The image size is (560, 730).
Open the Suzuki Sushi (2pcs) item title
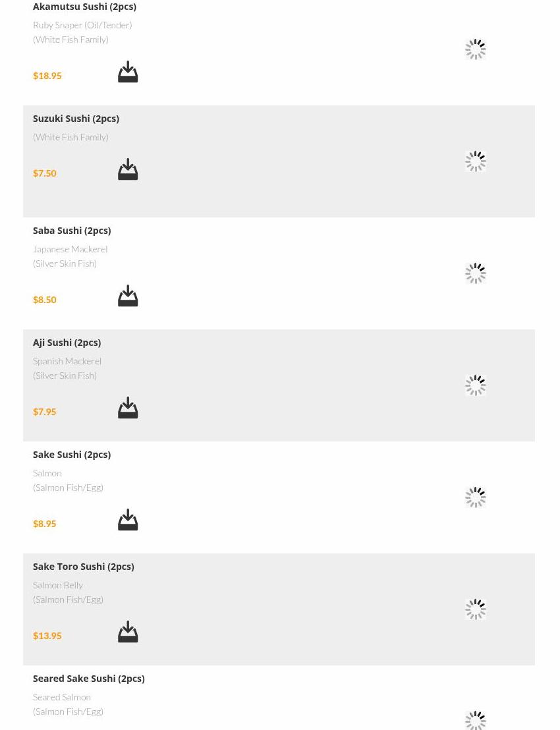tap(76, 119)
